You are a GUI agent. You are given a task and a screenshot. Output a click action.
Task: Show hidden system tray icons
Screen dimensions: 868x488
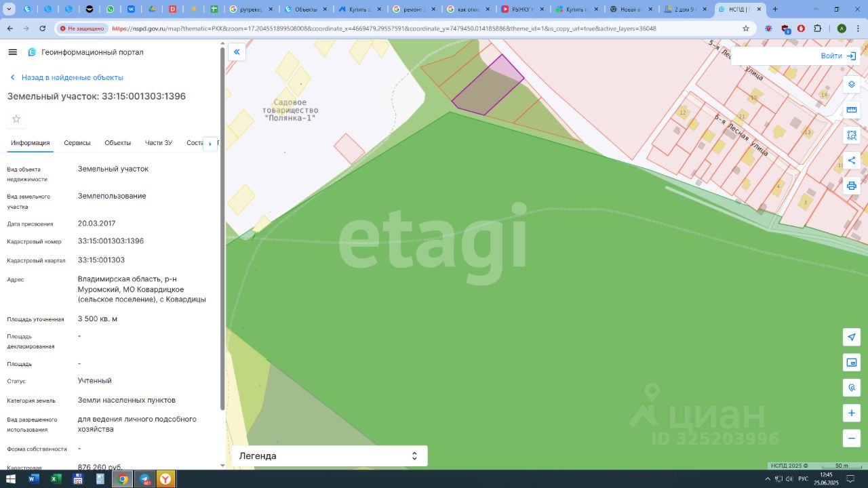[x=768, y=479]
